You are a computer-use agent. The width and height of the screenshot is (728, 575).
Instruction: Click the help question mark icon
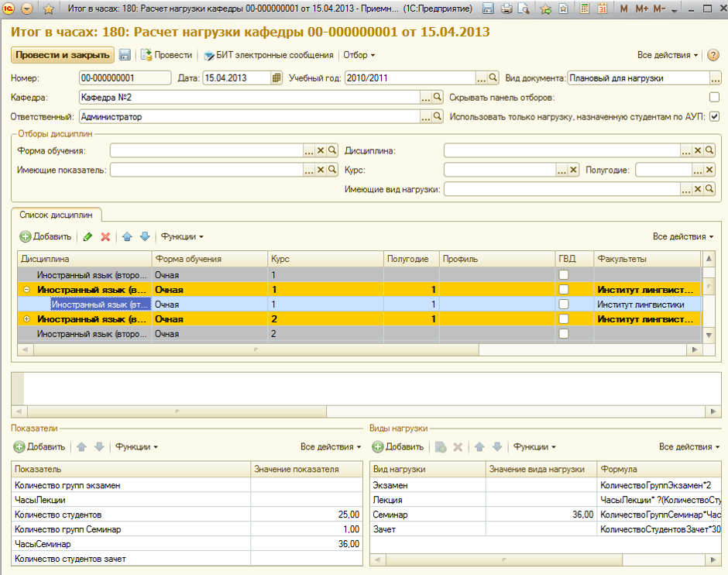713,55
